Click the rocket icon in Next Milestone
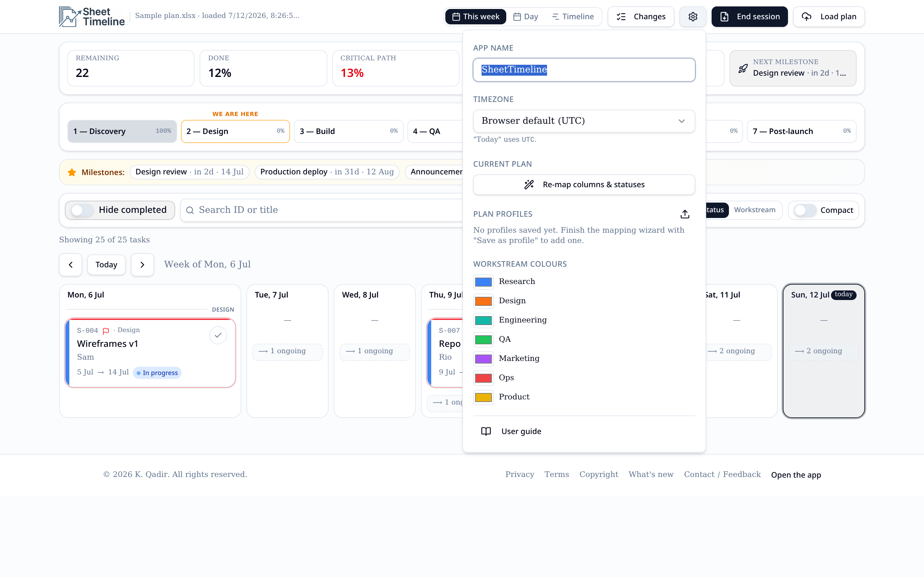Screen dimensions: 924x577 (743, 68)
